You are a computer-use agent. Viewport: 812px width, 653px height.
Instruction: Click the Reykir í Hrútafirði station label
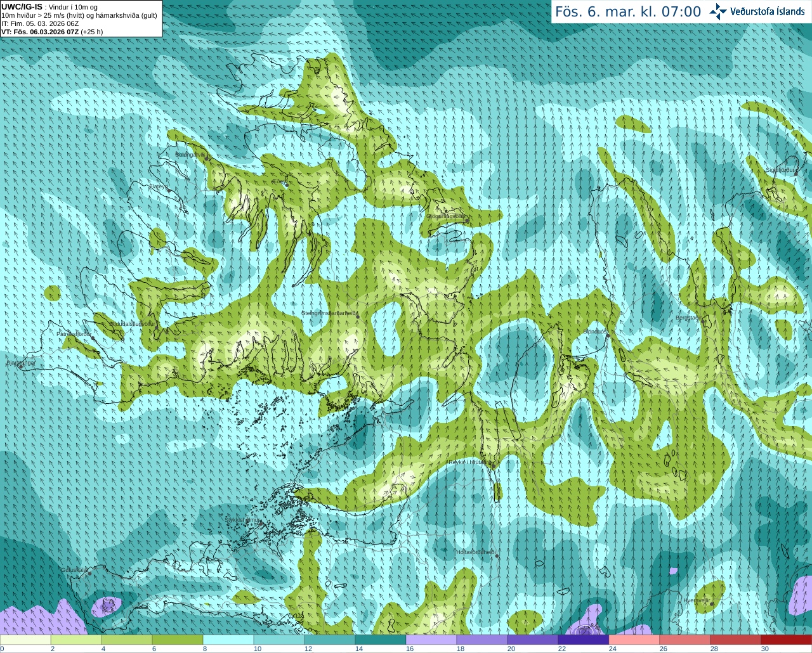pos(469,462)
